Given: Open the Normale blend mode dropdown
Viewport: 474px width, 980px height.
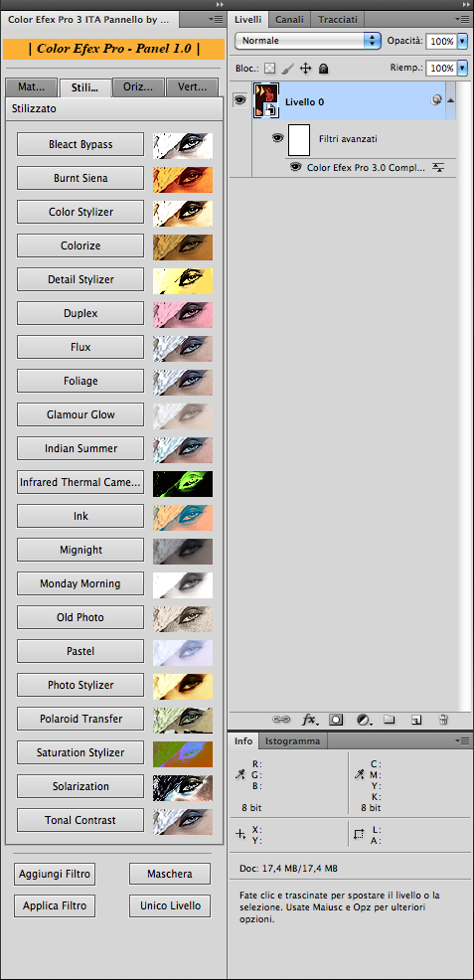Looking at the screenshot, I should tap(308, 41).
